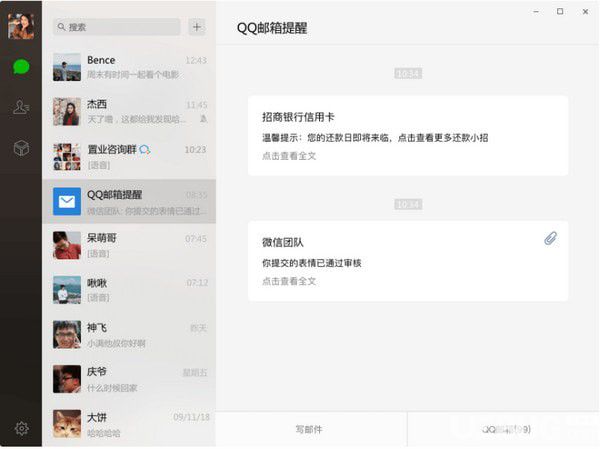This screenshot has height=449, width=600.
Task: Open the 呆萌哥 conversation
Action: 129,245
